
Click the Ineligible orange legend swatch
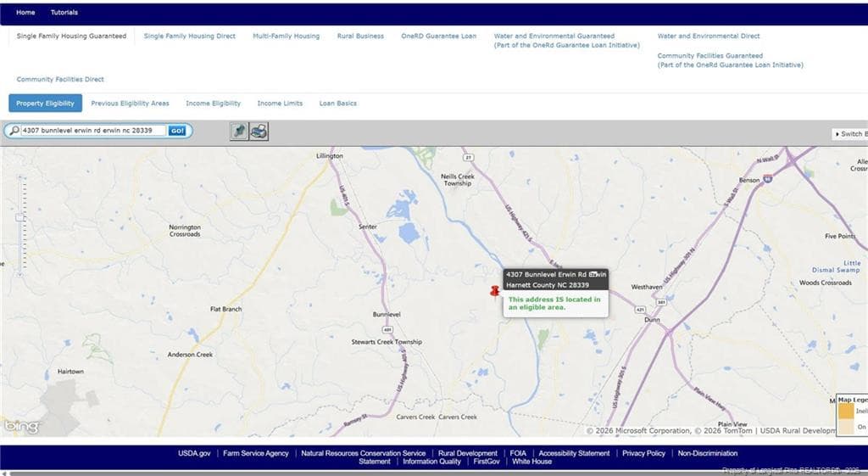tap(846, 412)
